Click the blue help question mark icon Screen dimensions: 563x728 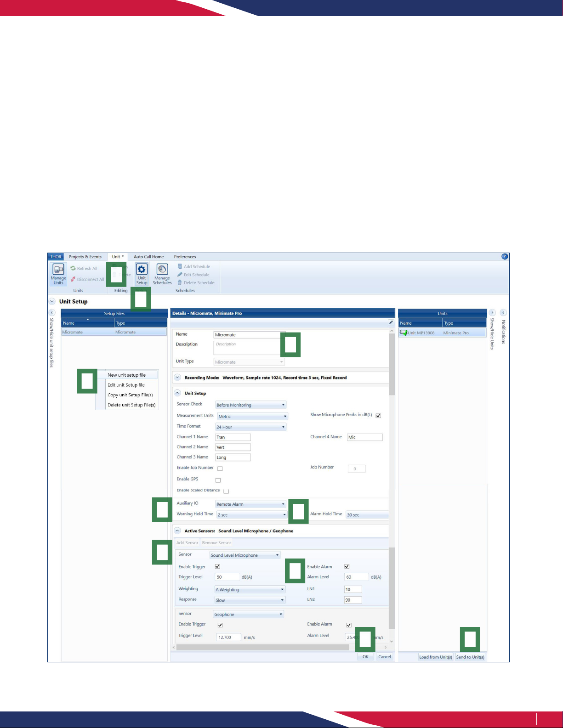coord(504,257)
